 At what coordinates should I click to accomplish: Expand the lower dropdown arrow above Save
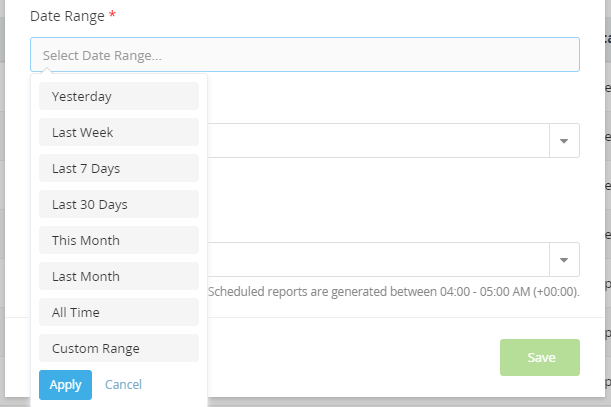[564, 260]
